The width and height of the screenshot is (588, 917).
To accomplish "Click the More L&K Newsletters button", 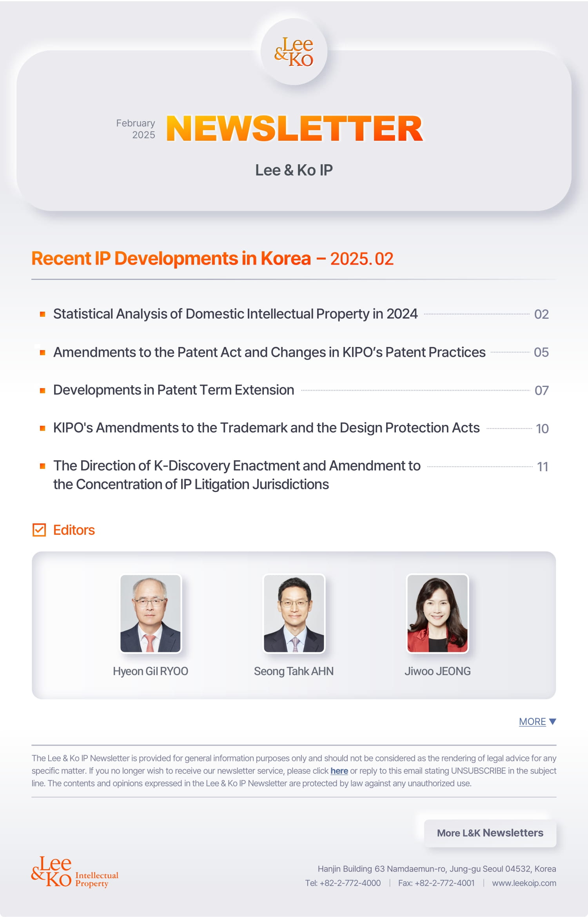I will click(x=490, y=833).
